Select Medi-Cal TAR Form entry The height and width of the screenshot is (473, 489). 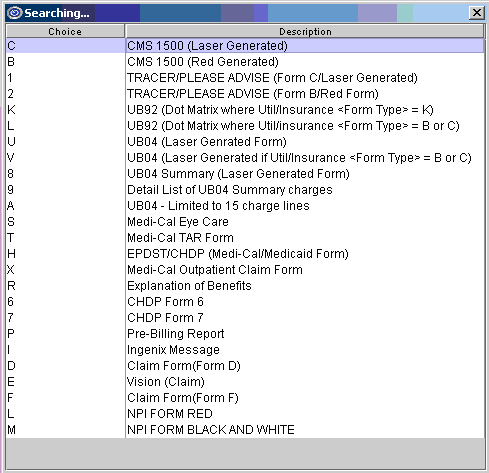(245, 238)
